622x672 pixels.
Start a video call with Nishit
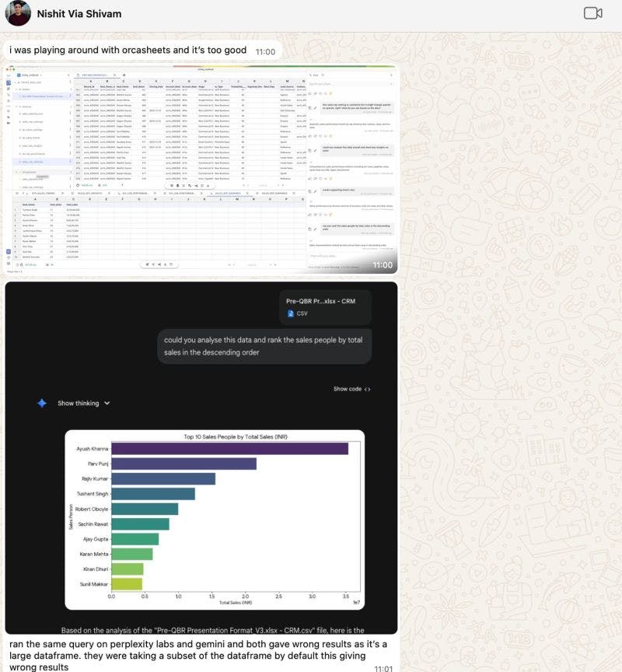pos(593,13)
